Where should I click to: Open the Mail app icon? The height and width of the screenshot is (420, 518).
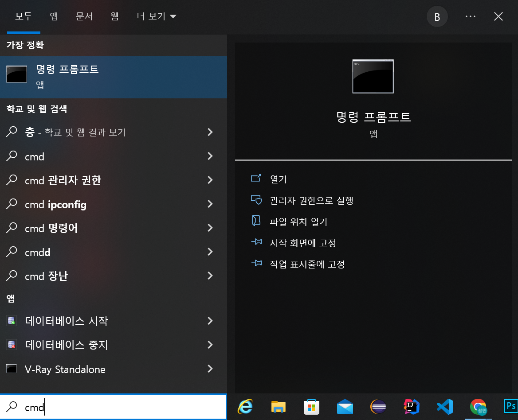[x=345, y=406]
